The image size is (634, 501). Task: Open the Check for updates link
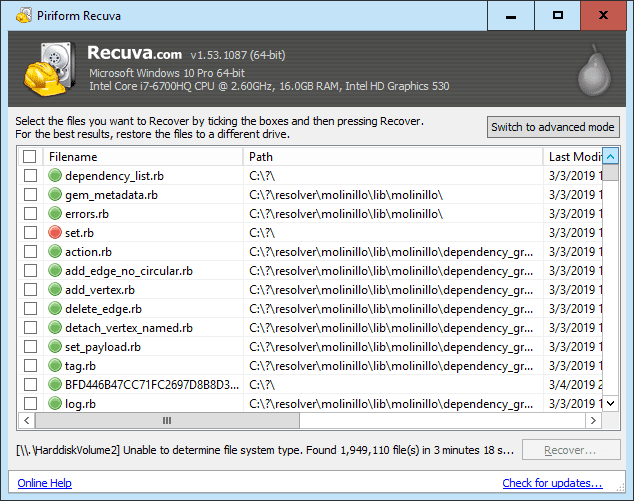coord(552,484)
